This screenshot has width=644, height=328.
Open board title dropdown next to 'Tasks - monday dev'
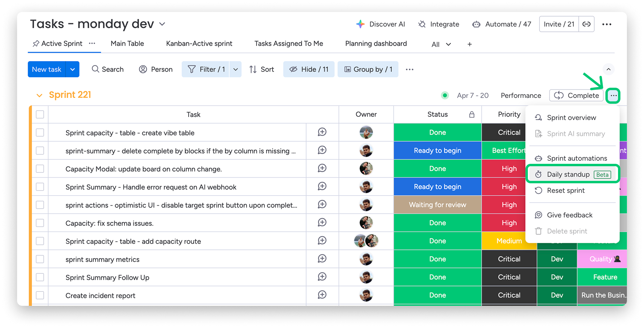click(162, 24)
